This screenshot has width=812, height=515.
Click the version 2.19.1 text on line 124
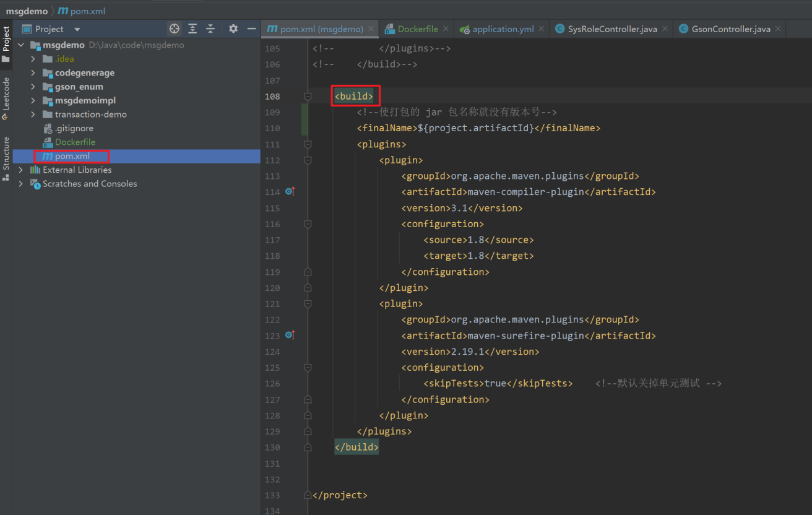tap(470, 352)
